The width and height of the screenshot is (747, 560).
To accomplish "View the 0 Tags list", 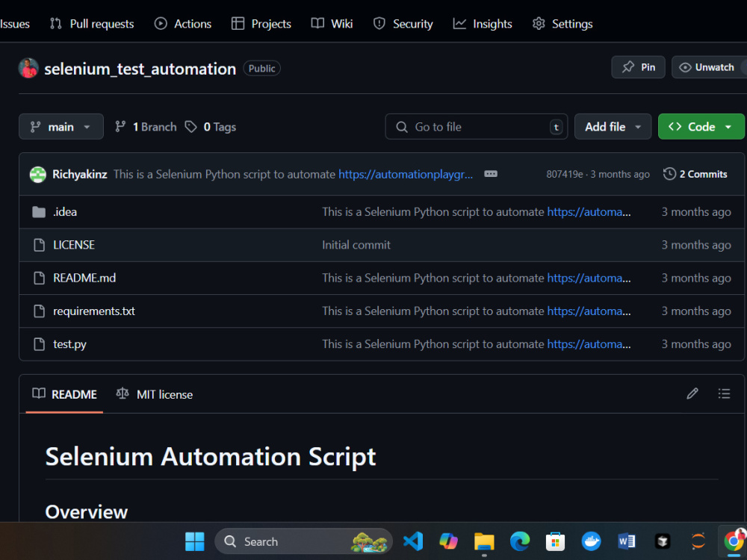I will [211, 127].
